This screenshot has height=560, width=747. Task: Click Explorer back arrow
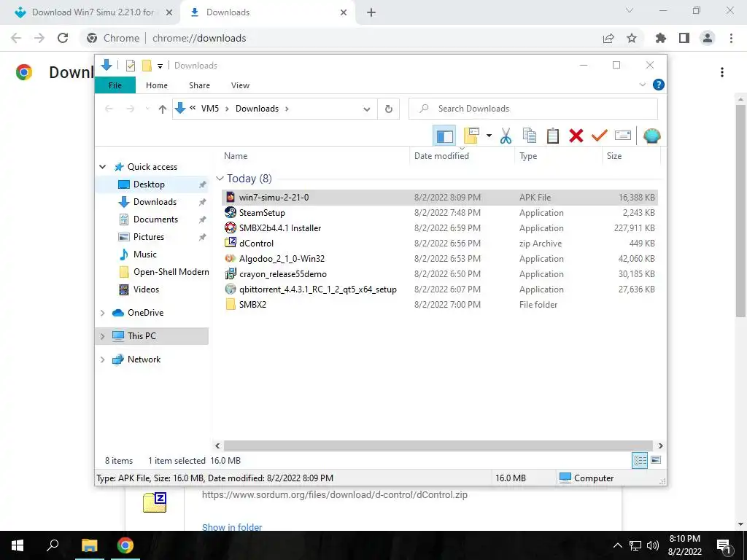tap(109, 109)
